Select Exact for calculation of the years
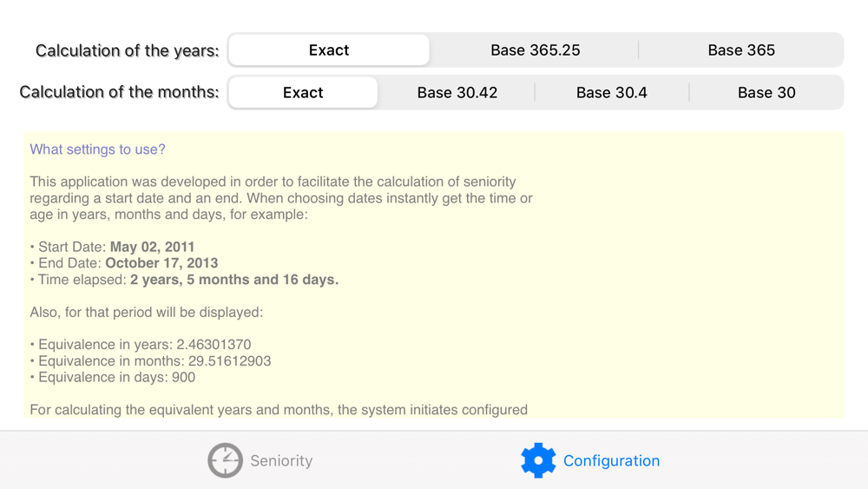The width and height of the screenshot is (868, 489). pos(329,50)
